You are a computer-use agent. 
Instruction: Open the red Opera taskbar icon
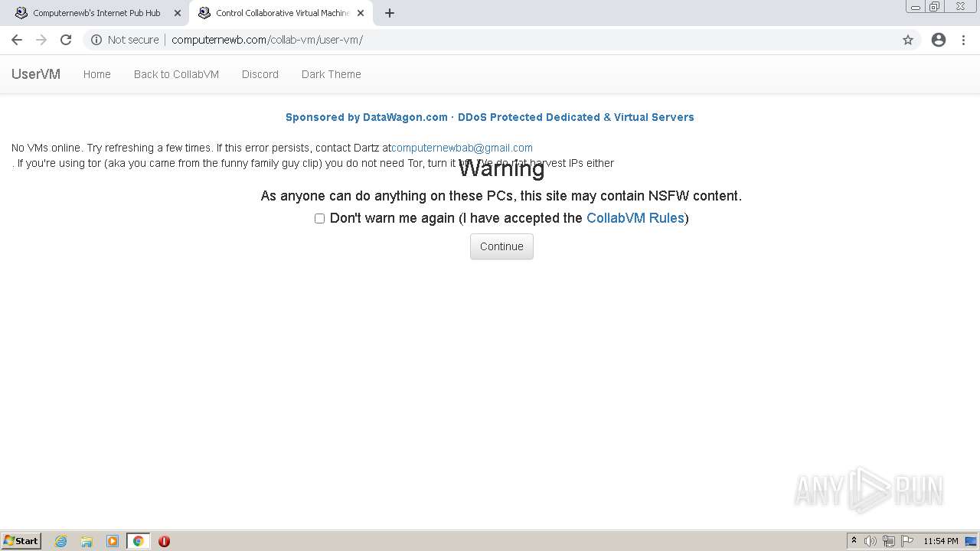point(164,541)
